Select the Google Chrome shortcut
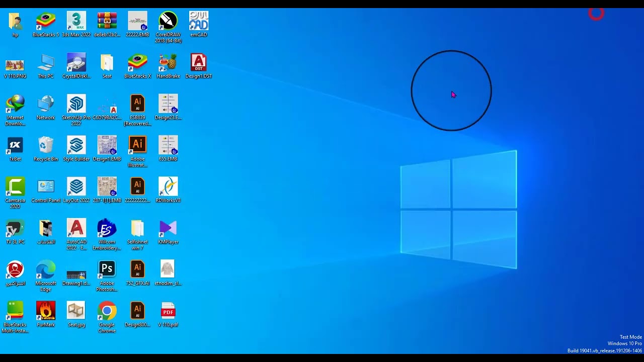This screenshot has height=362, width=644. tap(107, 311)
